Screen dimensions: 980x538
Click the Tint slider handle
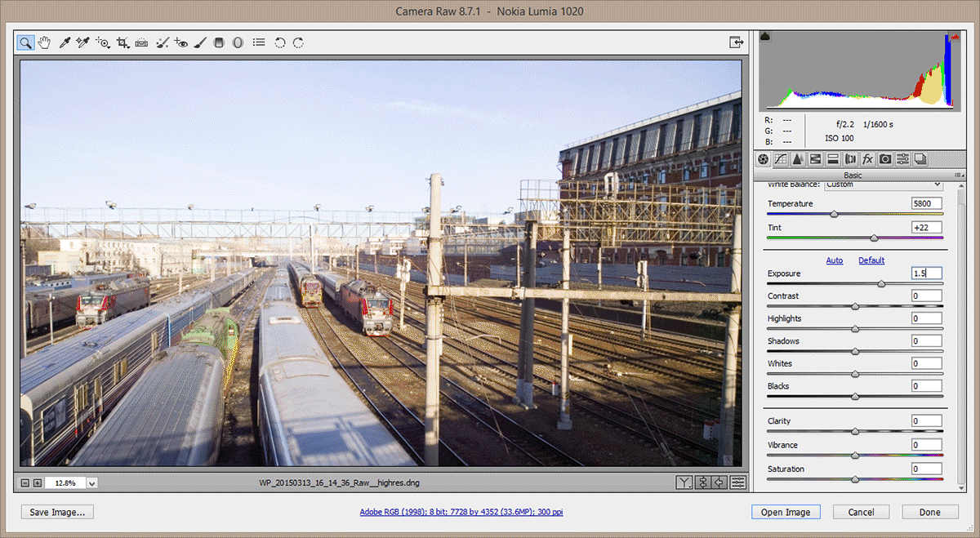(x=875, y=238)
